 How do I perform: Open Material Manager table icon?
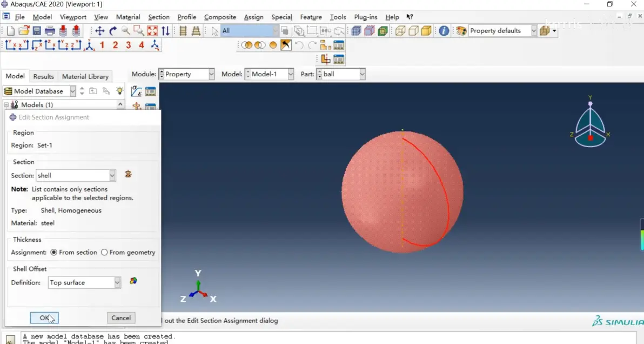coord(151,91)
